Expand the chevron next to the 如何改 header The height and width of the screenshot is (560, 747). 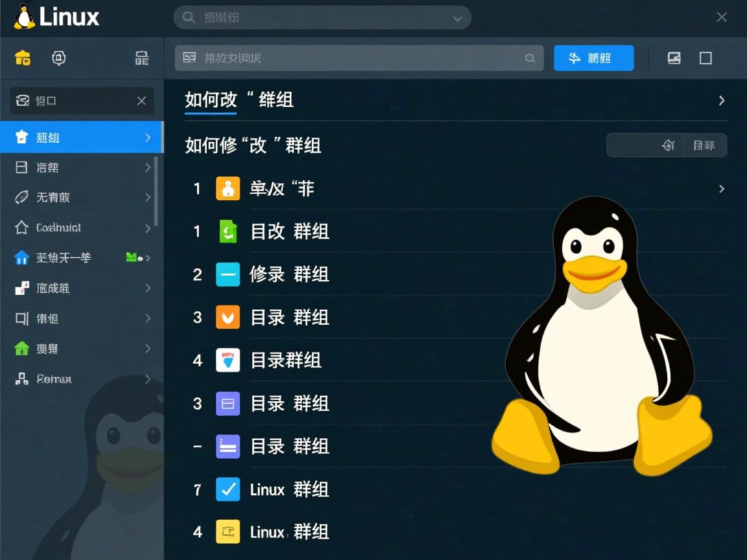[723, 101]
